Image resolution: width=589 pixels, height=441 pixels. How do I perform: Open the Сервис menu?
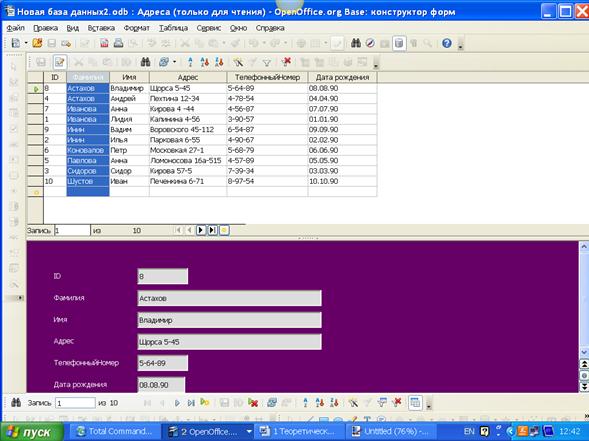(208, 28)
